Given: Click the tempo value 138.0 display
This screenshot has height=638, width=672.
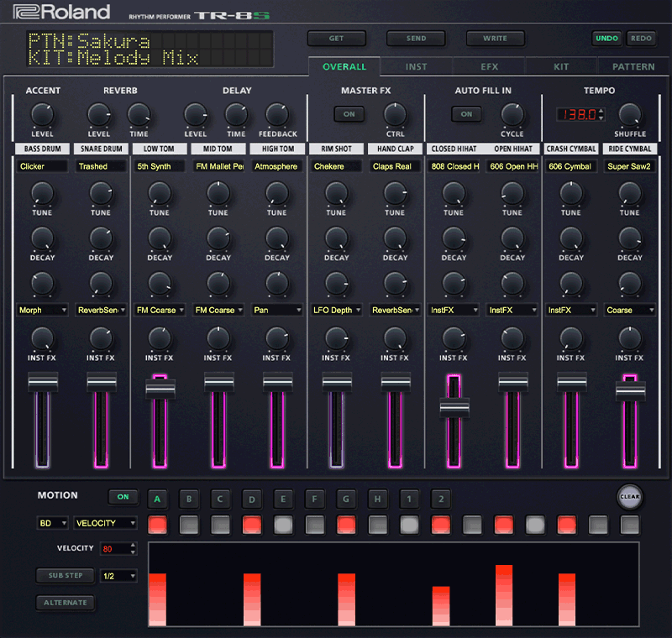Looking at the screenshot, I should coord(580,114).
